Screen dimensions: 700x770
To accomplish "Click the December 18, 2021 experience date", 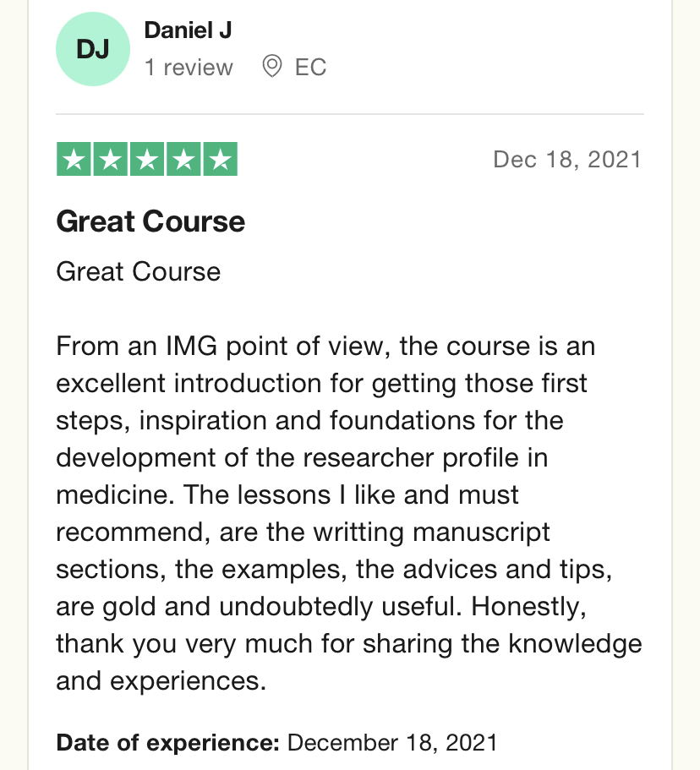I will [392, 742].
